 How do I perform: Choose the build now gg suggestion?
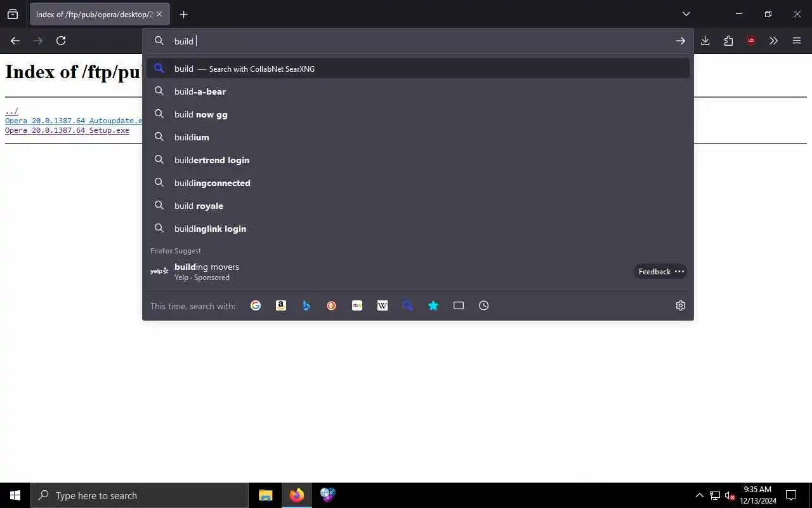[x=418, y=114]
